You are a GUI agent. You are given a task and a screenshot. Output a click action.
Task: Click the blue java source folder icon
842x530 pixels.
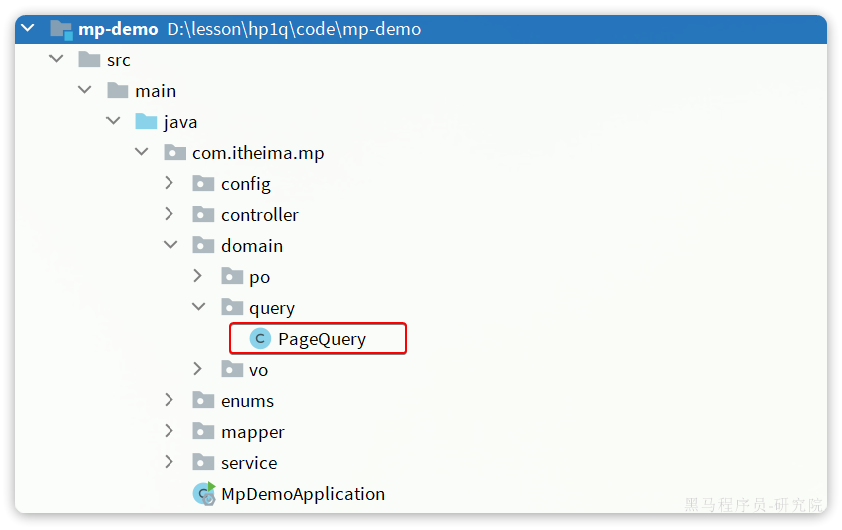point(146,121)
